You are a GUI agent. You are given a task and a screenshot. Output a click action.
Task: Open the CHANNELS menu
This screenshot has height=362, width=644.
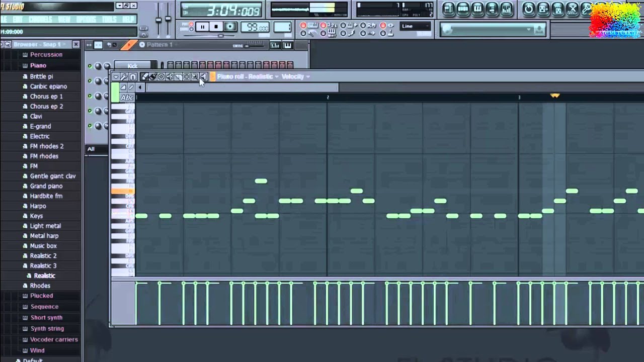(x=41, y=19)
